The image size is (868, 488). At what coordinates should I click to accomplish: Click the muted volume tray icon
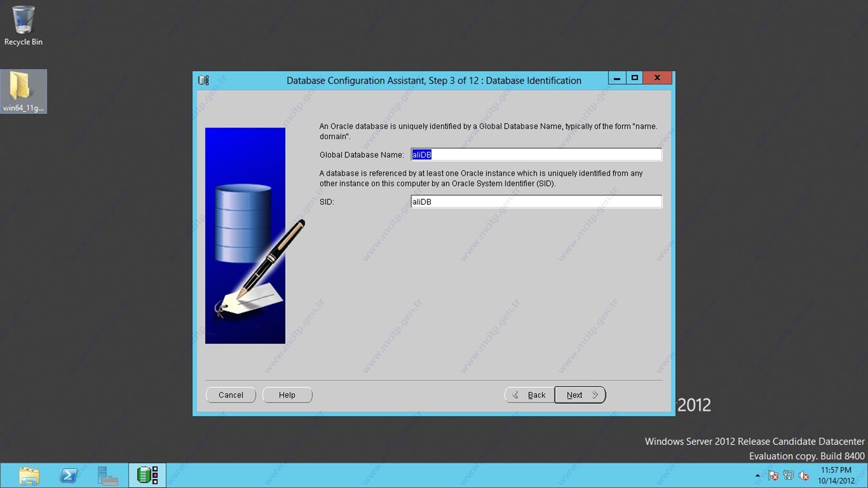click(803, 476)
